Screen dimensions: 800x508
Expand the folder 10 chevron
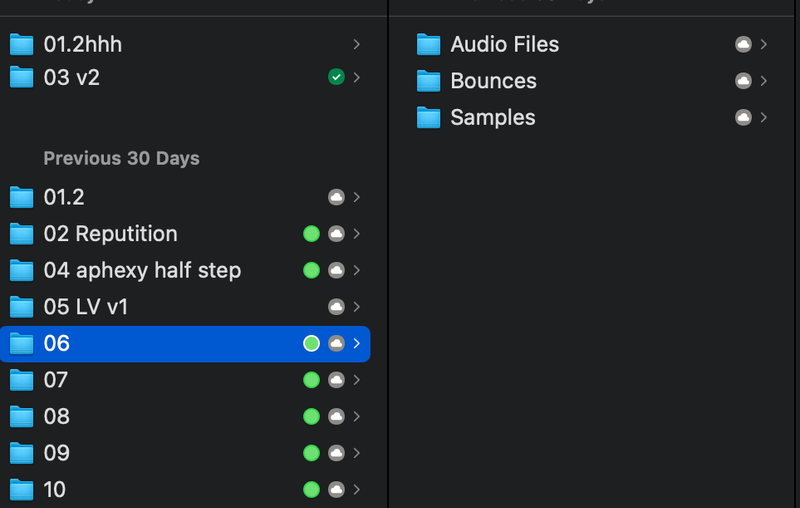[x=357, y=490]
